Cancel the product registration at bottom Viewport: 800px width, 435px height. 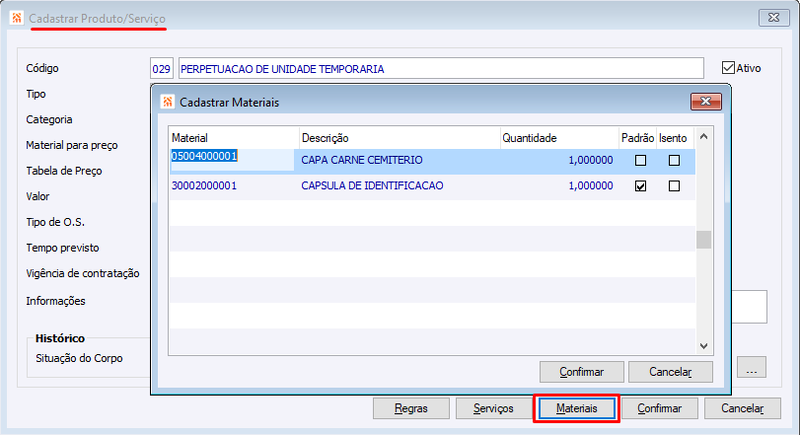tap(742, 408)
